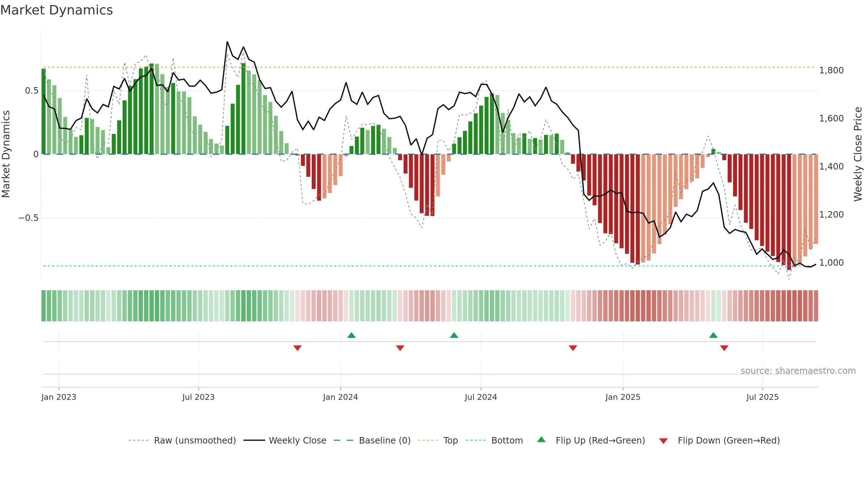Click the last Flip Down marker before Jul 2025

coord(724,348)
